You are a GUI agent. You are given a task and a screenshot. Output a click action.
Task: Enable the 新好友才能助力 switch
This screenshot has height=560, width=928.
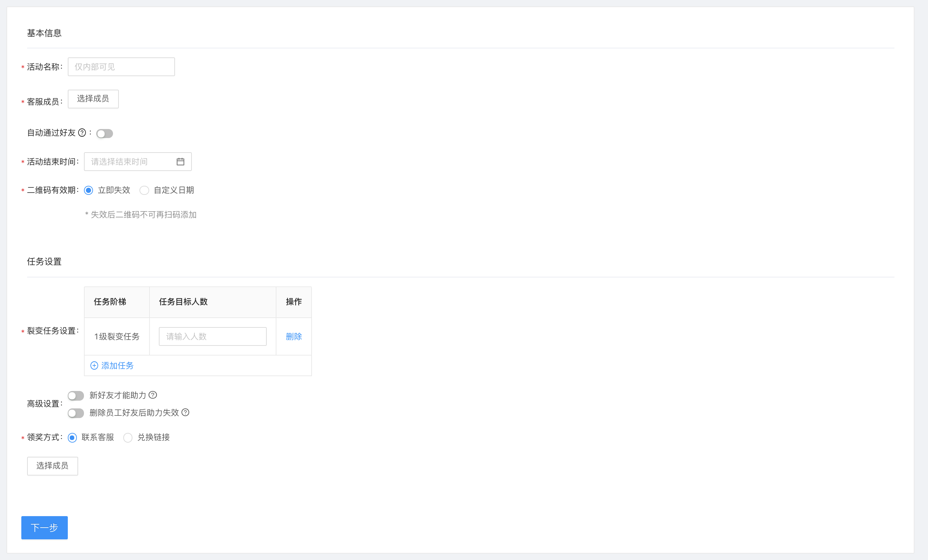[76, 395]
